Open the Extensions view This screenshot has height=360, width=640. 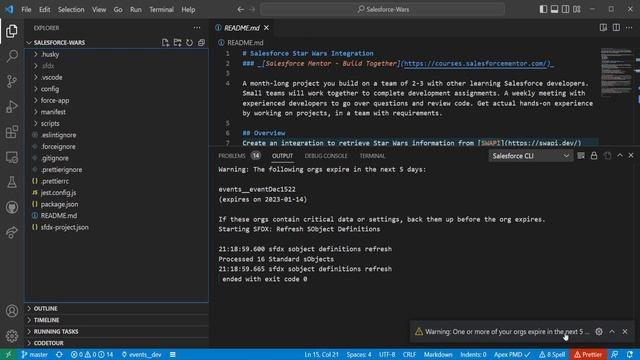(x=12, y=132)
